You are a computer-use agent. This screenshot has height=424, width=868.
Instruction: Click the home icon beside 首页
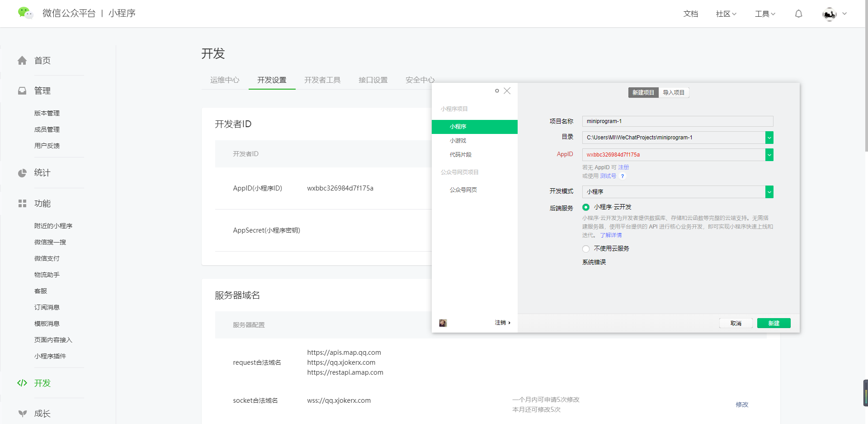(x=22, y=61)
